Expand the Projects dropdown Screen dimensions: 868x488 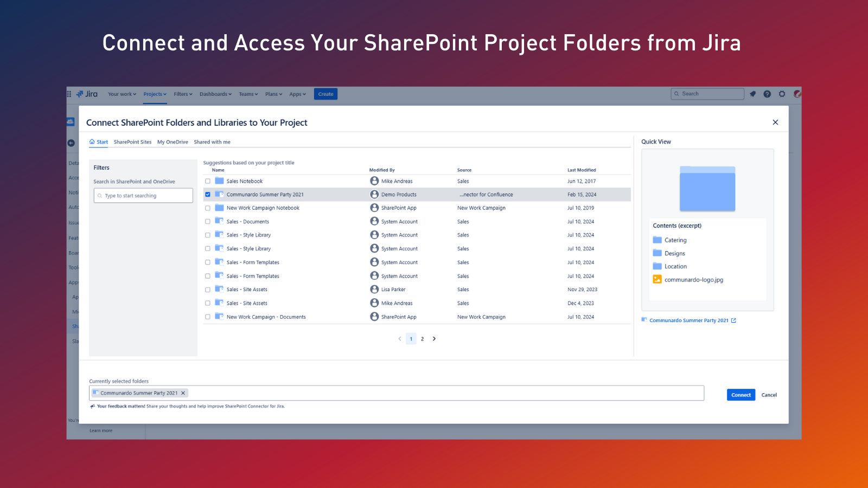tap(155, 94)
